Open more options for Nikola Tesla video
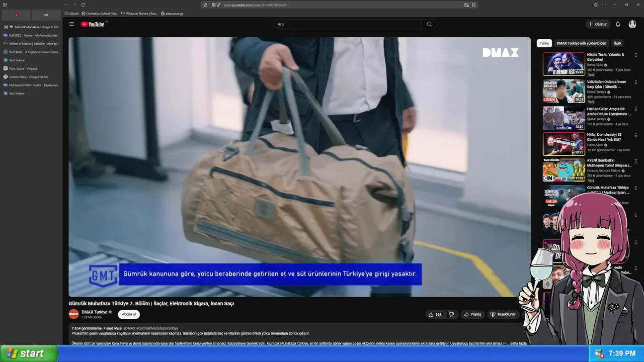 pyautogui.click(x=635, y=55)
